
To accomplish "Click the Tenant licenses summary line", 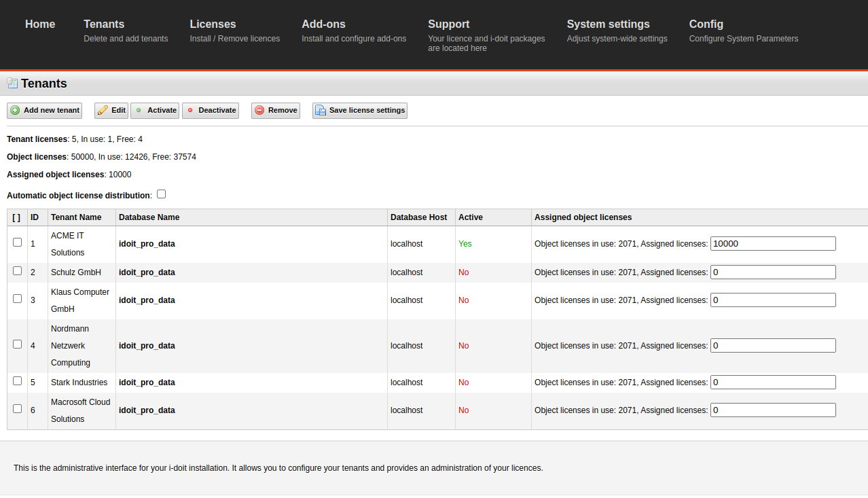I will click(75, 139).
